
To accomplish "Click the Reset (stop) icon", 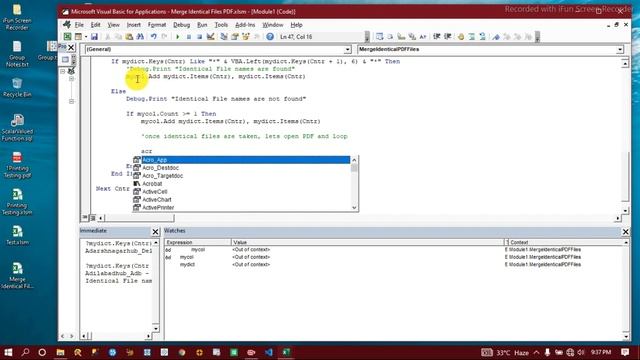I will click(199, 37).
